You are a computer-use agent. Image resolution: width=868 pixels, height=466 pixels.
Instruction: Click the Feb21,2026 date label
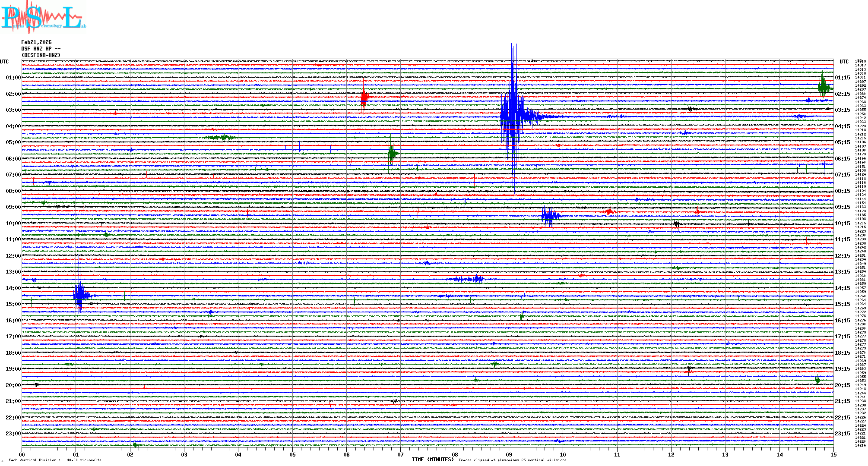coord(36,42)
